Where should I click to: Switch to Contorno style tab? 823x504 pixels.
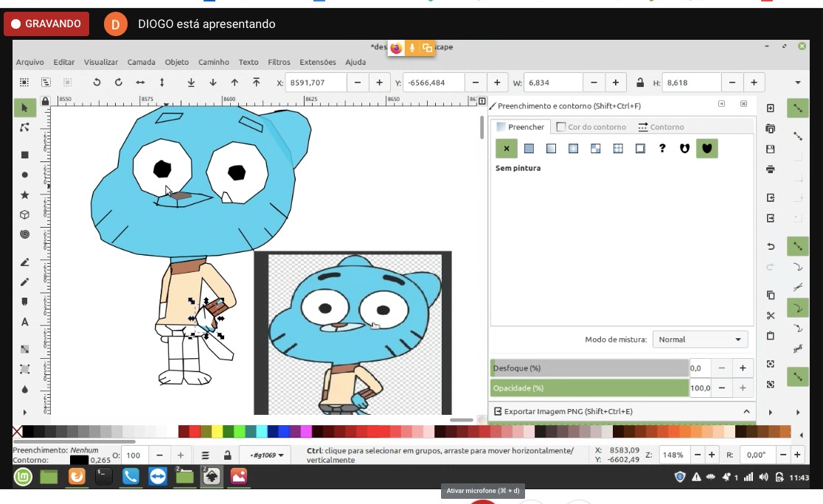coord(661,127)
